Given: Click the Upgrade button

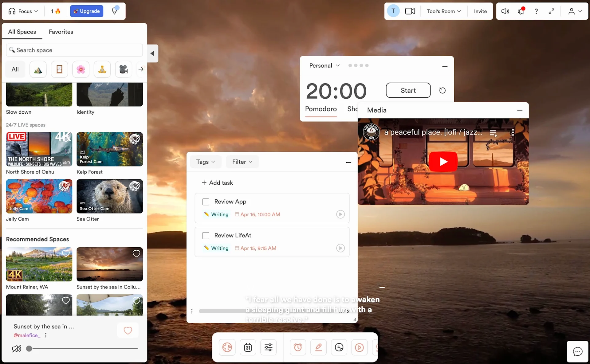Looking at the screenshot, I should coord(86,11).
